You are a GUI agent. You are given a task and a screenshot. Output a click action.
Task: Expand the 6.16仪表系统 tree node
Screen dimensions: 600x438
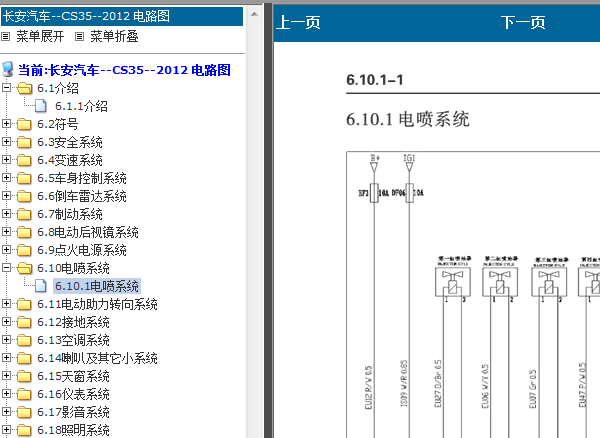coord(6,393)
